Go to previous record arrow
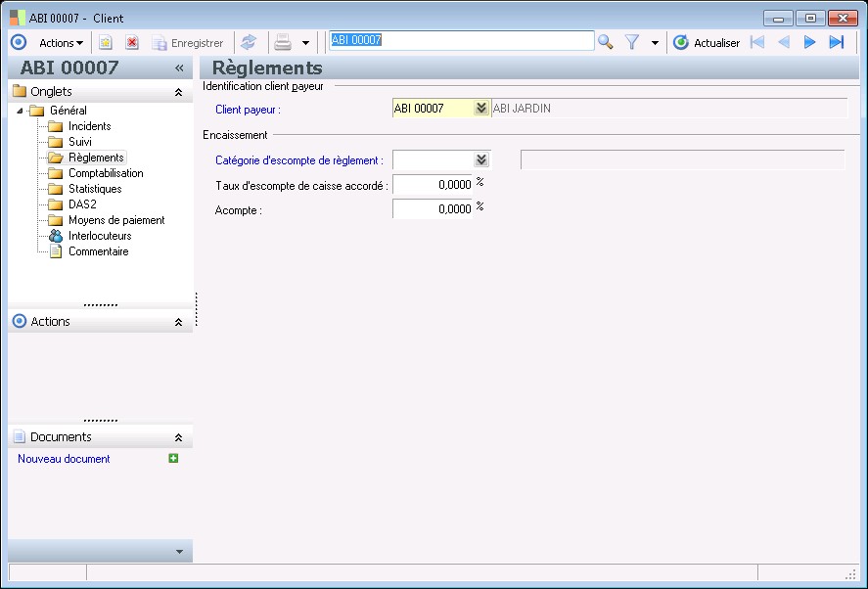This screenshot has width=868, height=589. tap(784, 42)
